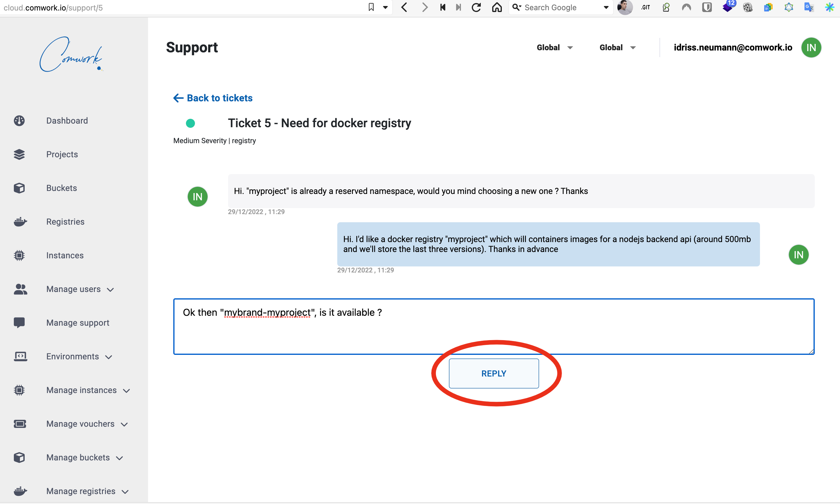This screenshot has width=840, height=504.
Task: Open Projects via layers icon
Action: tap(19, 154)
